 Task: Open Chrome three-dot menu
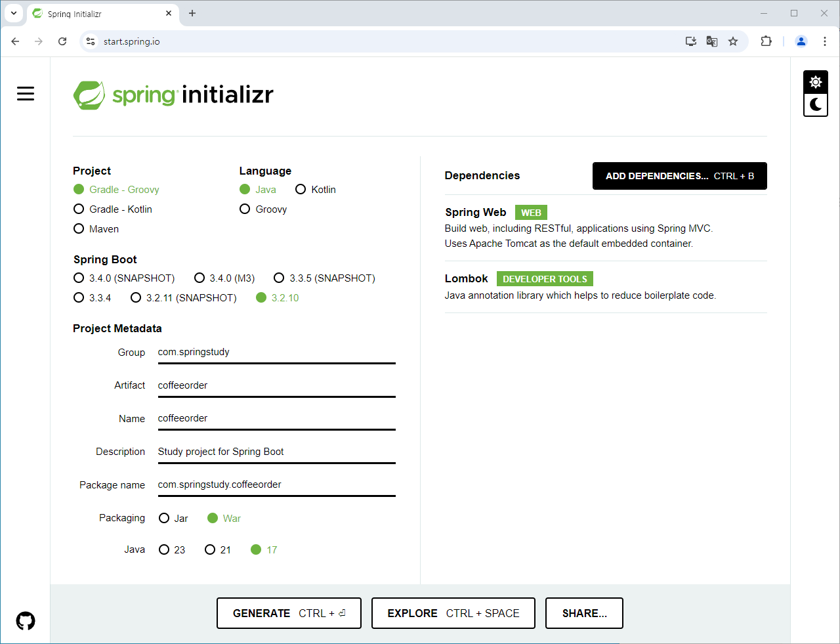[825, 41]
